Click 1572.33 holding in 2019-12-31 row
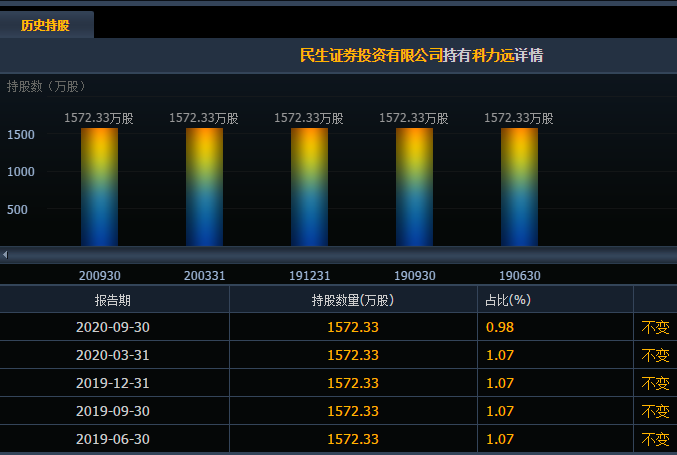This screenshot has width=677, height=455. (x=353, y=383)
